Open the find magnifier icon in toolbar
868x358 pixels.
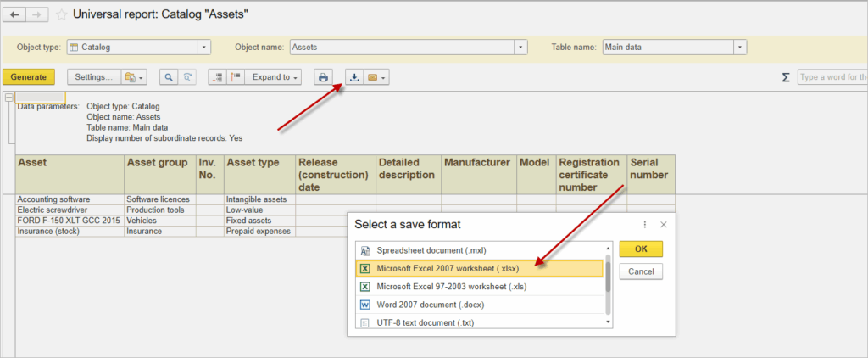(169, 77)
